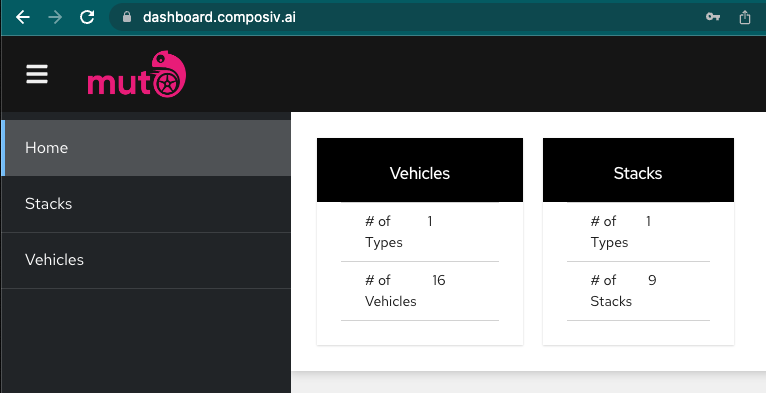
Task: Click the Vehicles card header
Action: [420, 170]
